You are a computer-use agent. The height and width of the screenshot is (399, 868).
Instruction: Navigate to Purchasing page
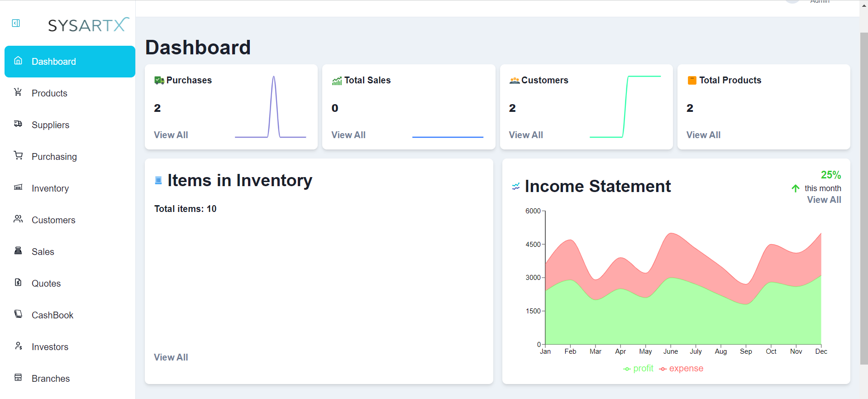(x=70, y=157)
